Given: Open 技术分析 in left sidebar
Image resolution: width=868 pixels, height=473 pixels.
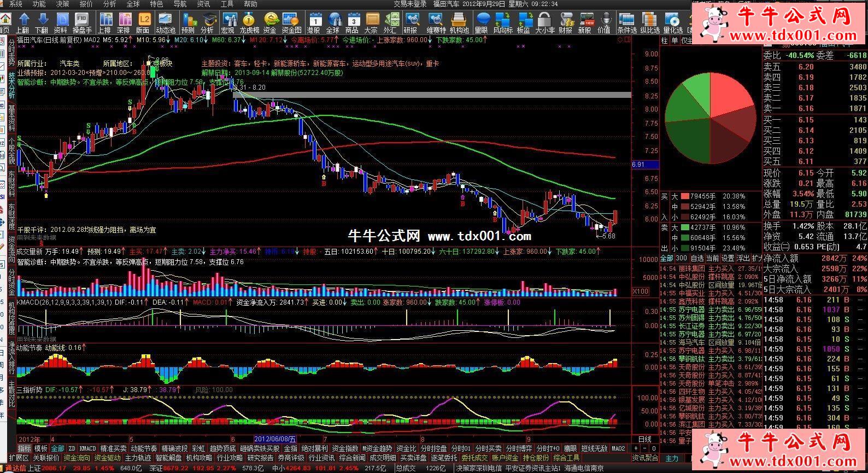Looking at the screenshot, I should [x=11, y=85].
